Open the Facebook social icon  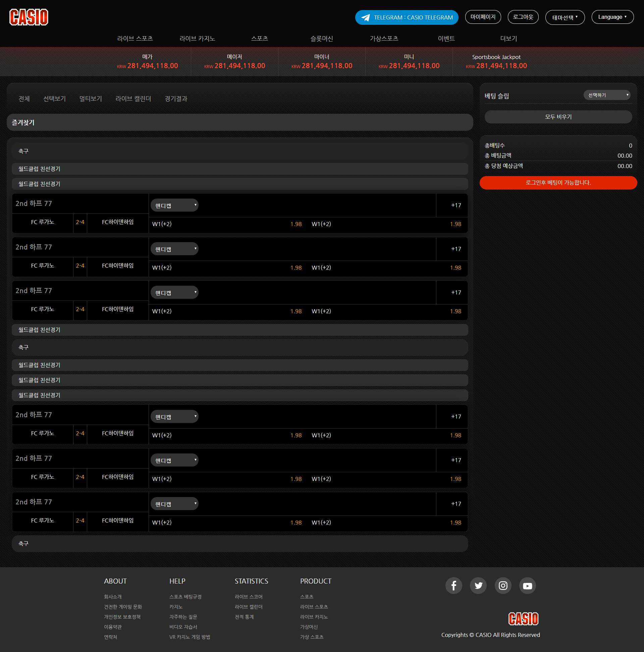(x=453, y=586)
